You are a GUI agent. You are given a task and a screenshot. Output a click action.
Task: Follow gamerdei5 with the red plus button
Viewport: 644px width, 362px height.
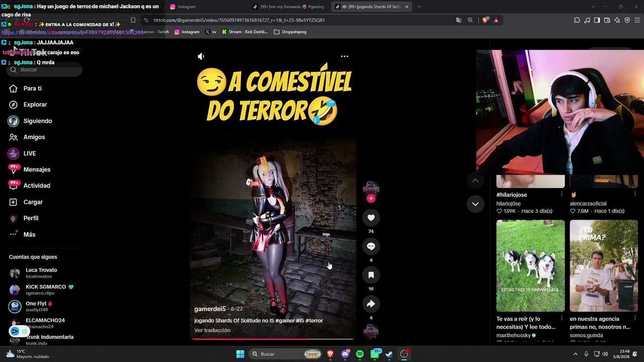[371, 199]
